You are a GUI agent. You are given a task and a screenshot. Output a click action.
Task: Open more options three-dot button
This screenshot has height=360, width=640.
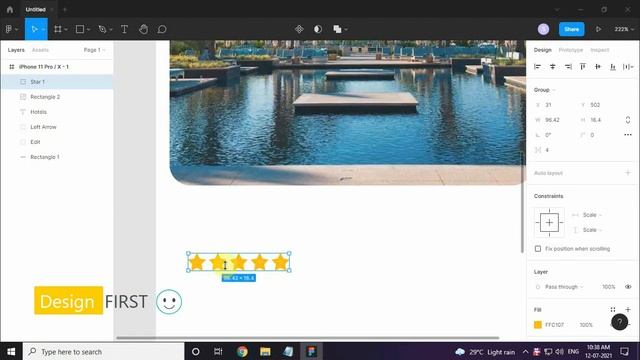(x=628, y=135)
